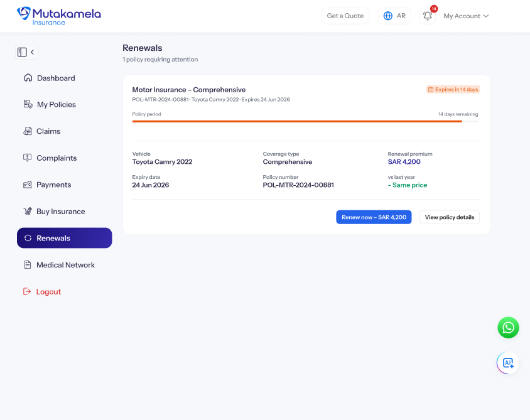Image resolution: width=530 pixels, height=420 pixels.
Task: Click the Medical Network document icon
Action: click(28, 264)
